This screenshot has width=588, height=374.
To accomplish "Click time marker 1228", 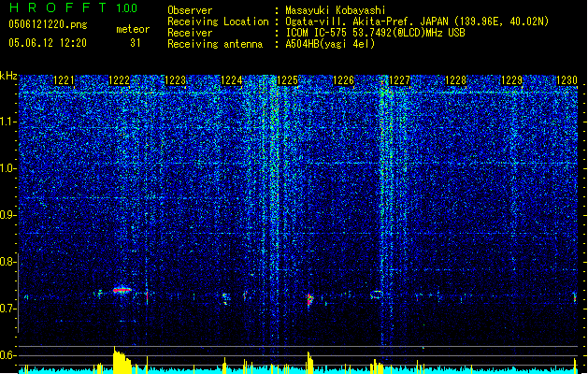I will point(455,80).
